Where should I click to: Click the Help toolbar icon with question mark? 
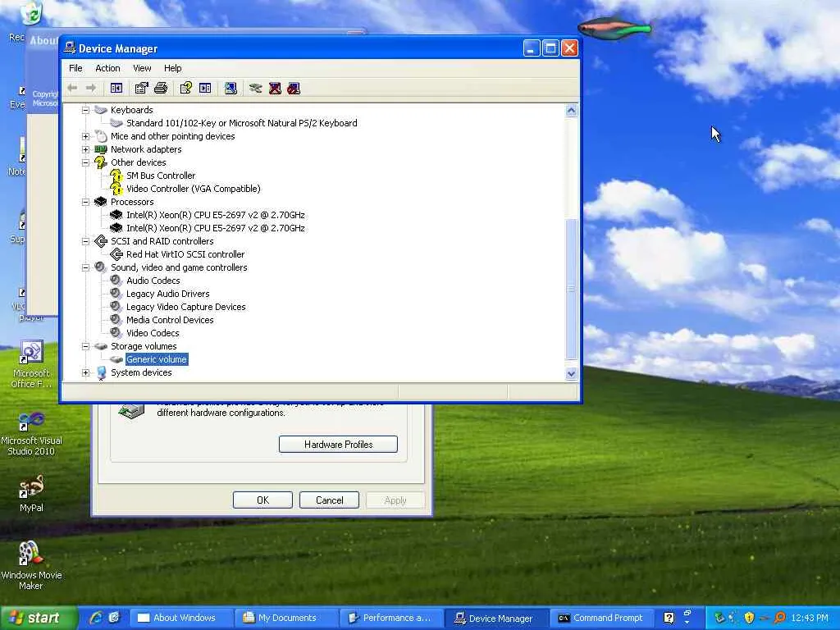point(186,88)
